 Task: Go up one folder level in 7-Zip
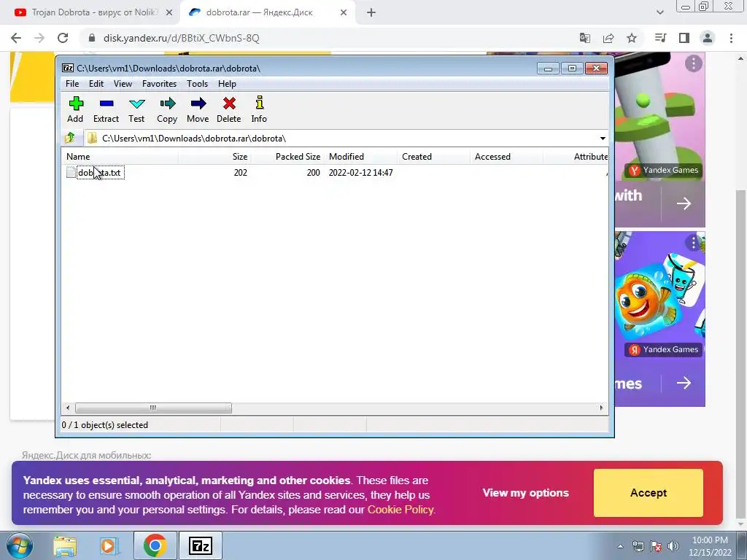[70, 138]
